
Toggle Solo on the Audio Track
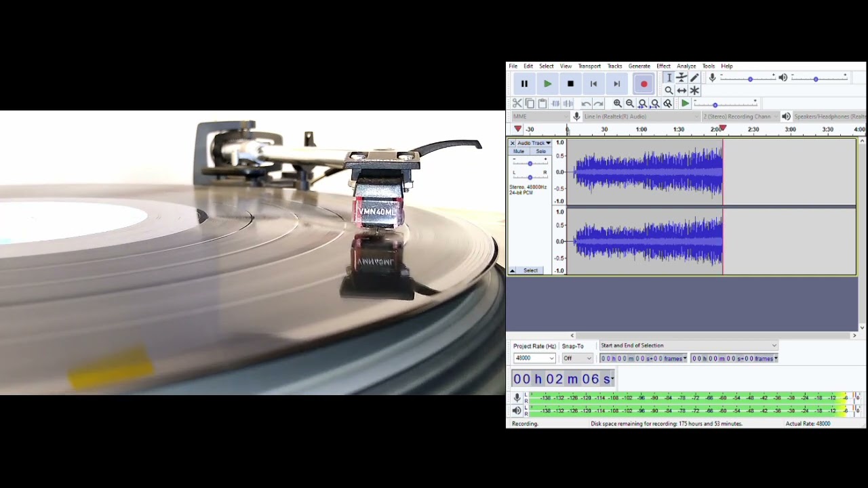click(540, 151)
